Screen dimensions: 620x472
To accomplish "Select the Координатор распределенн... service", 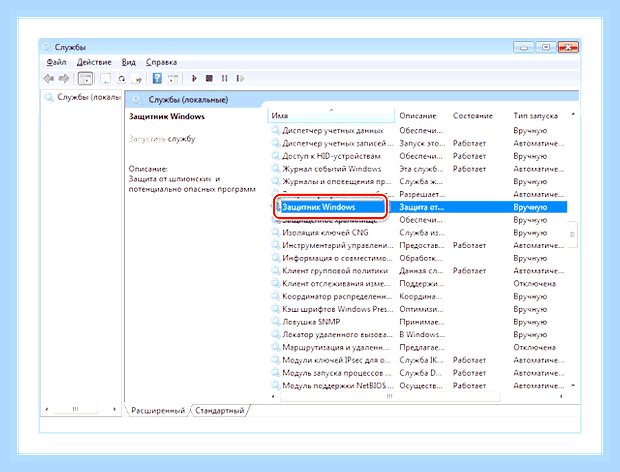I will [x=337, y=296].
